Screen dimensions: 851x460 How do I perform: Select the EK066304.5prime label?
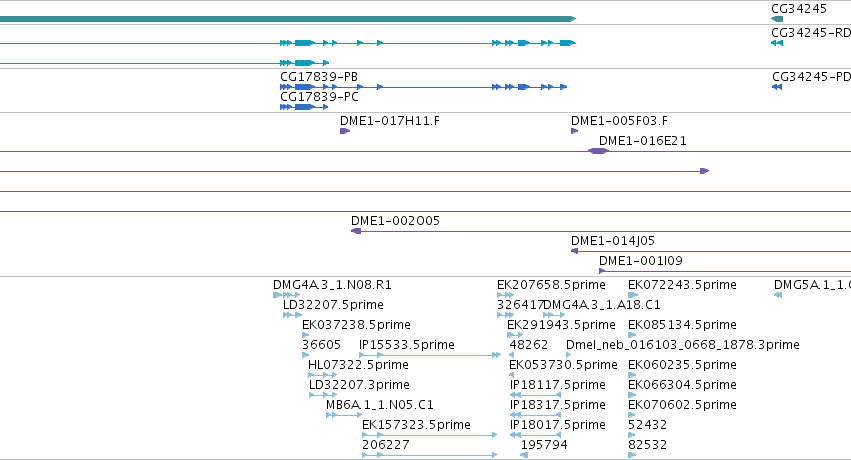click(682, 385)
